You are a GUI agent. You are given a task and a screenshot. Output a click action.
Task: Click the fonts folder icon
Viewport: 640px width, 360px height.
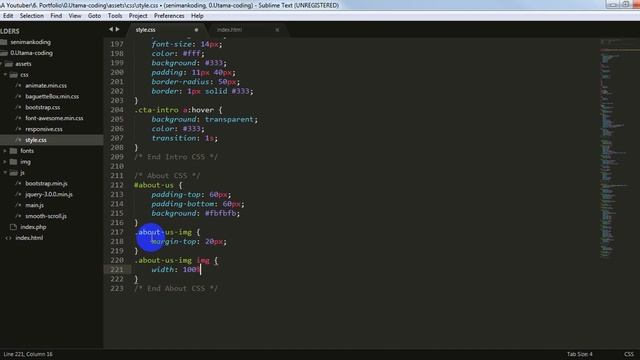pos(13,151)
